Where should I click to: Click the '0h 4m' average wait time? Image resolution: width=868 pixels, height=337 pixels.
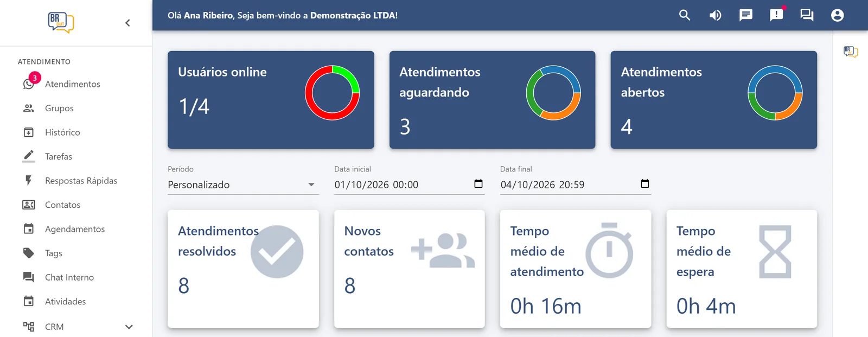tap(706, 307)
